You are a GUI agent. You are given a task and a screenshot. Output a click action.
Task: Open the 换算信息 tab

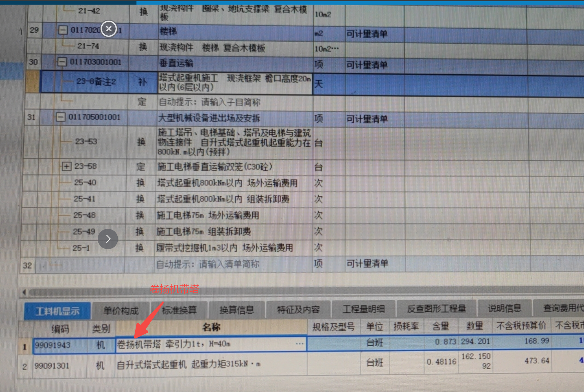coord(237,310)
